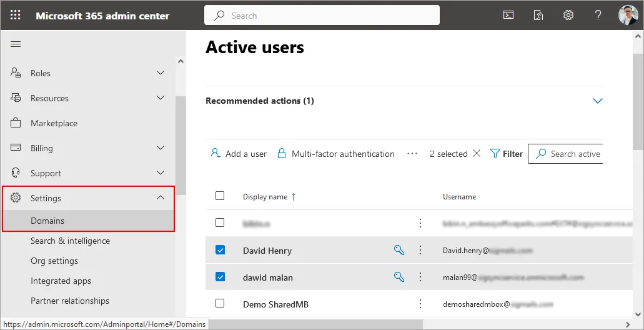Click the Display name column header

pyautogui.click(x=265, y=197)
